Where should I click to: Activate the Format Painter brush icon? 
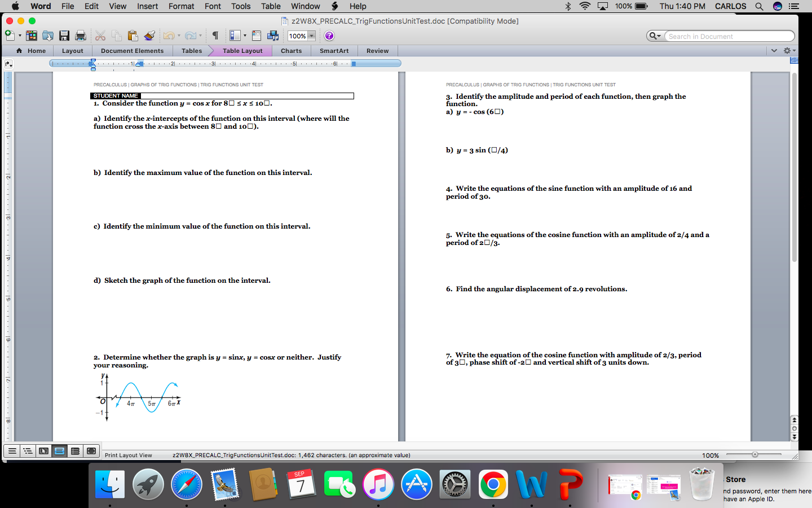click(149, 36)
